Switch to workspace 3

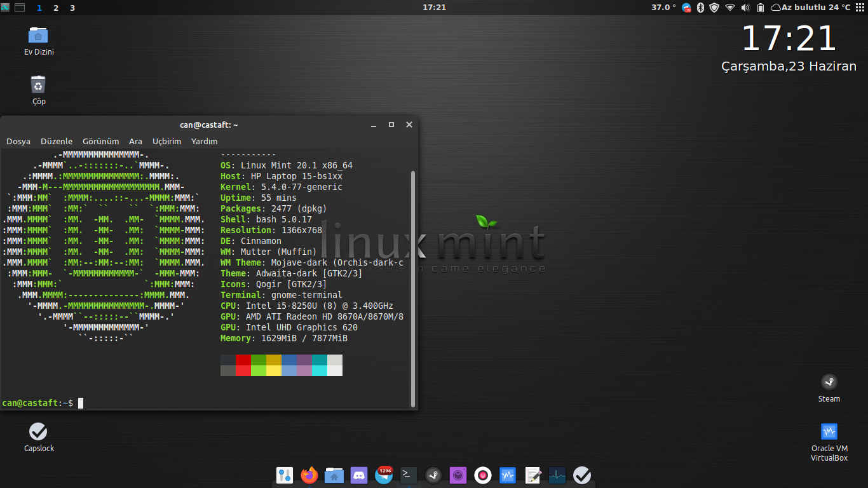[x=72, y=8]
